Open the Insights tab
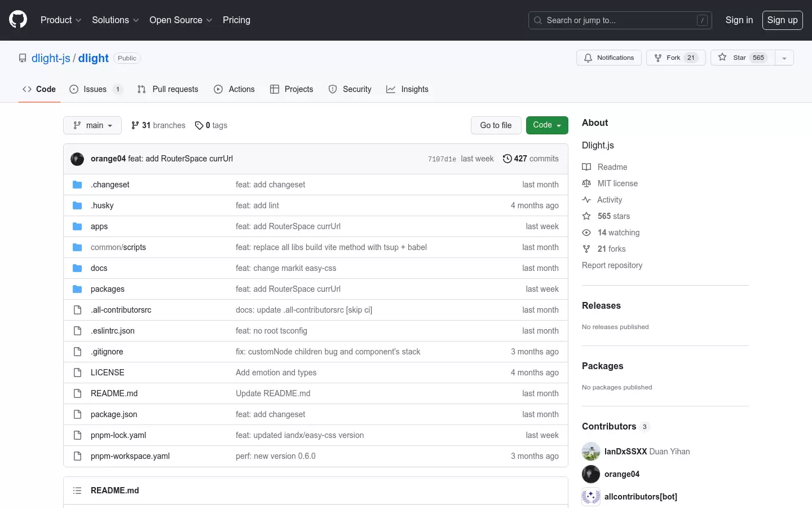 tap(407, 89)
